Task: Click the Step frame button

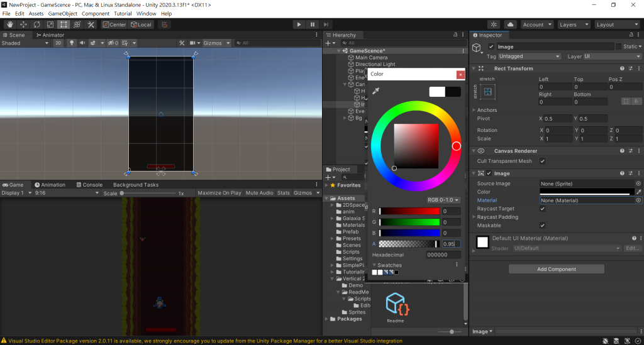Action: point(326,25)
